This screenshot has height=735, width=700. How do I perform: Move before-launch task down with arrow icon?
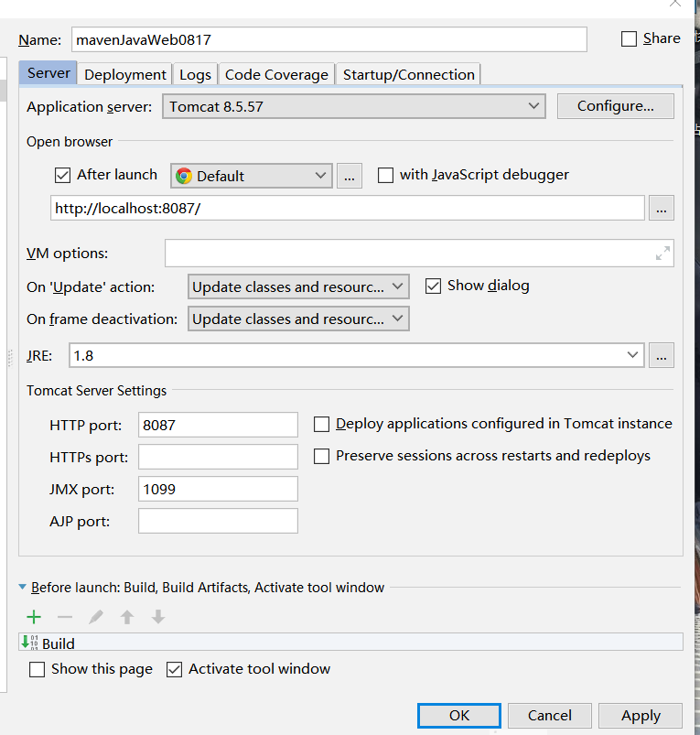pyautogui.click(x=158, y=617)
